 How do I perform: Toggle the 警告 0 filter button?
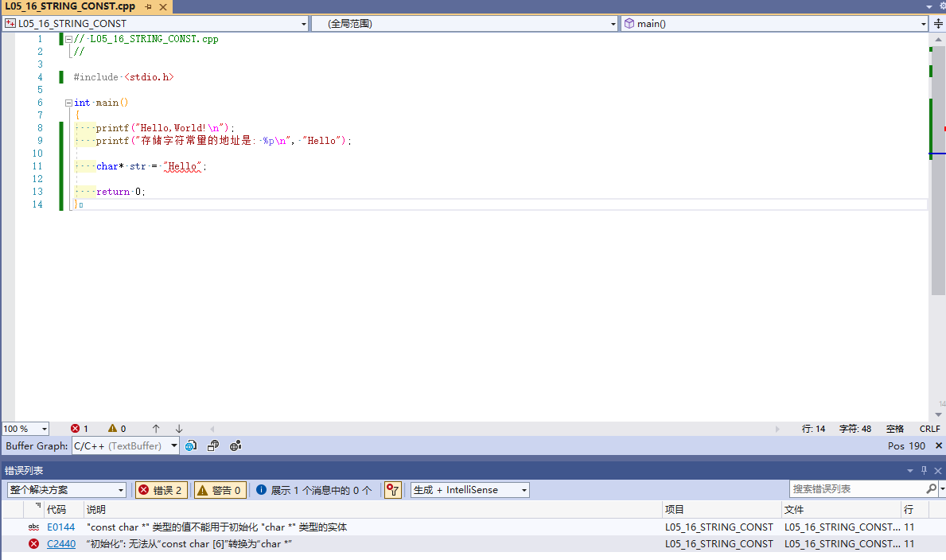[220, 490]
